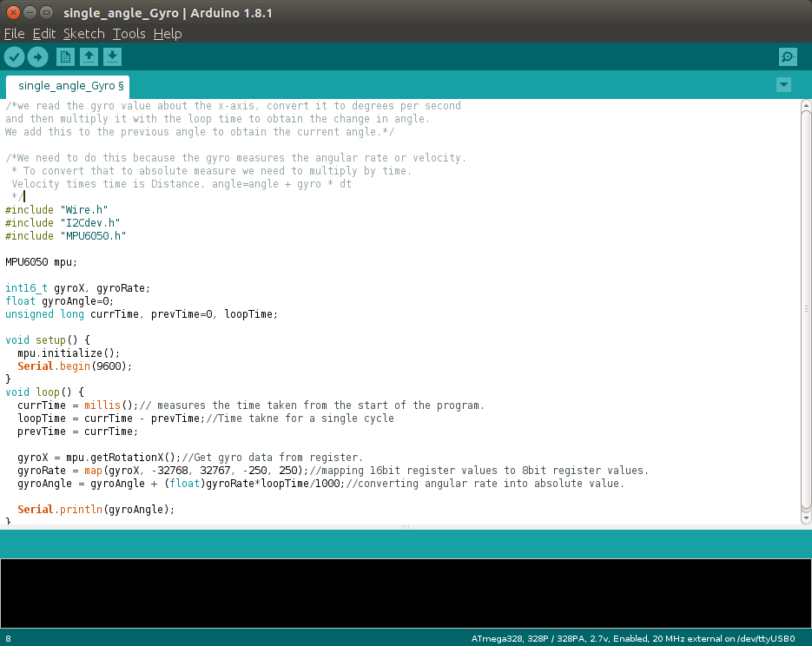Open a sketch with the Open icon
Viewport: 812px width, 646px height.
pos(89,57)
